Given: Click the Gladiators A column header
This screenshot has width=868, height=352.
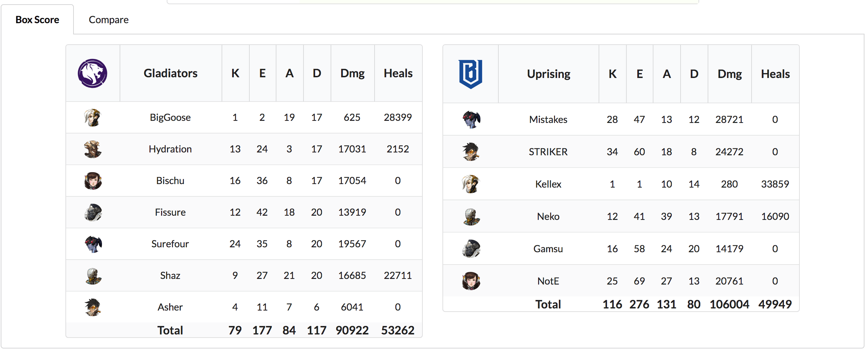Looking at the screenshot, I should [x=289, y=73].
